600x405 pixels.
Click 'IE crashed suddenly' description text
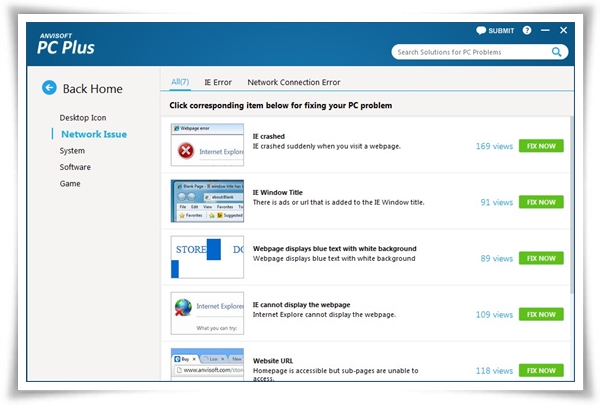click(326, 146)
